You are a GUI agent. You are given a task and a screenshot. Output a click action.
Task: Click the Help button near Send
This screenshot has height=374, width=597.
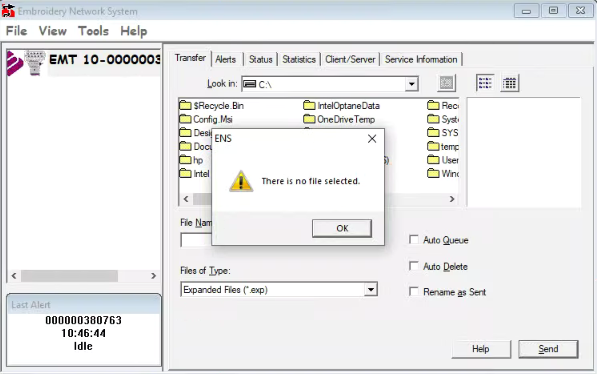481,349
